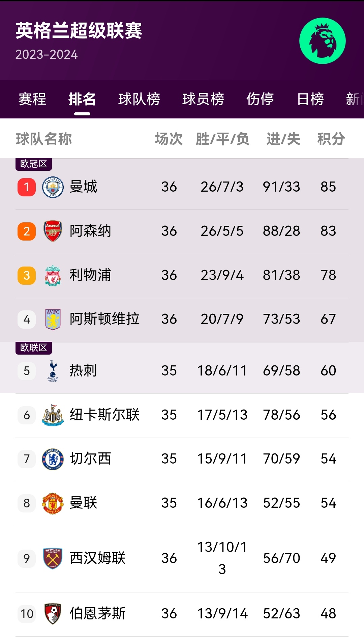Tap the Chelsea club badge
Image resolution: width=364 pixels, height=639 pixels.
(x=53, y=459)
